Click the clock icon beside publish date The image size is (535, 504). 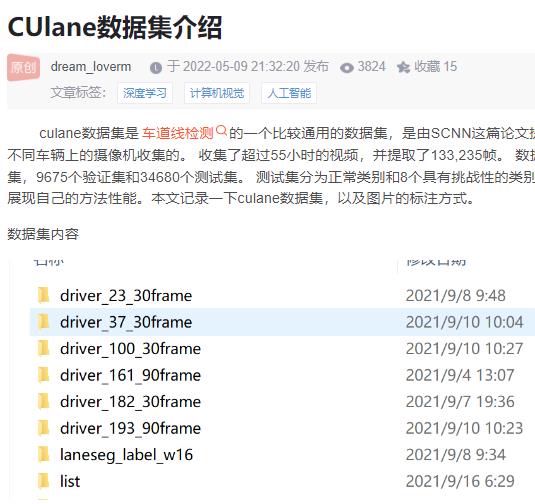coord(156,68)
